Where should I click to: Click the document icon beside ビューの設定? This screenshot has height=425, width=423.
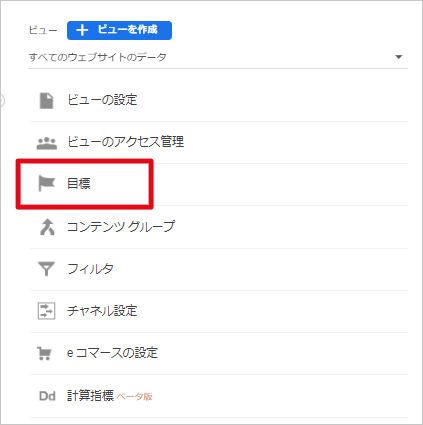[x=46, y=100]
